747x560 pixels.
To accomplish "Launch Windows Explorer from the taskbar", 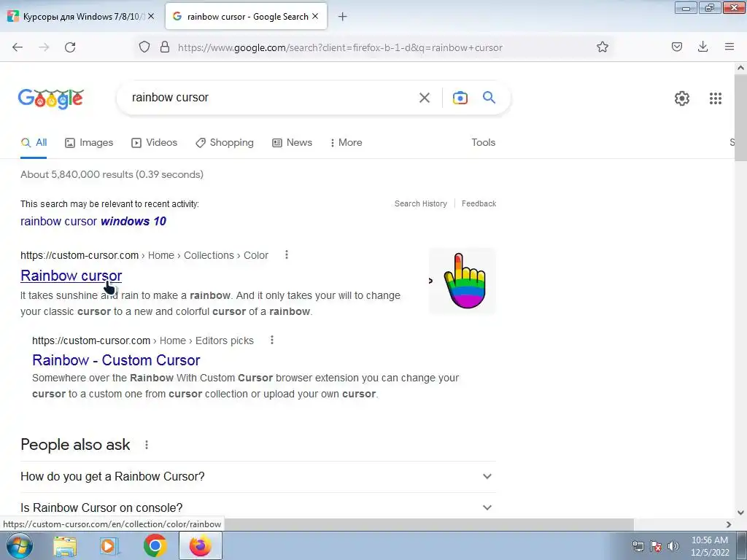I will tap(65, 545).
